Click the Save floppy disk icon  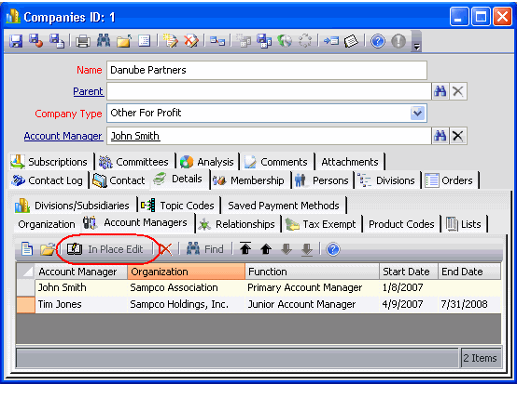(15, 41)
